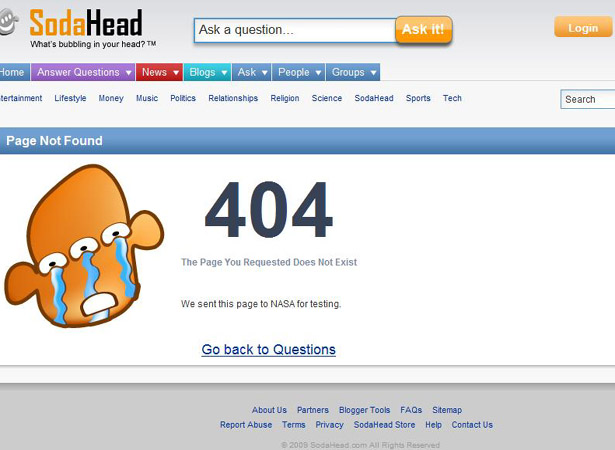Expand the Blogs dropdown arrow

point(224,73)
